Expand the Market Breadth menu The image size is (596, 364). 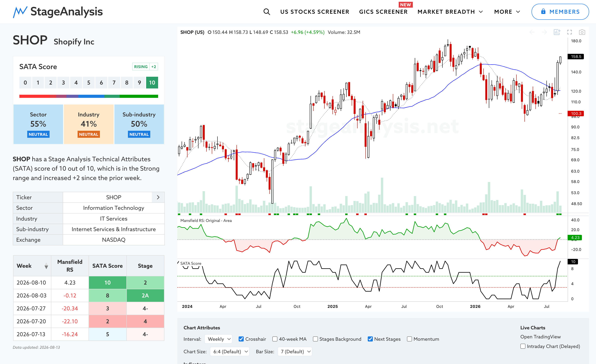[x=450, y=12]
